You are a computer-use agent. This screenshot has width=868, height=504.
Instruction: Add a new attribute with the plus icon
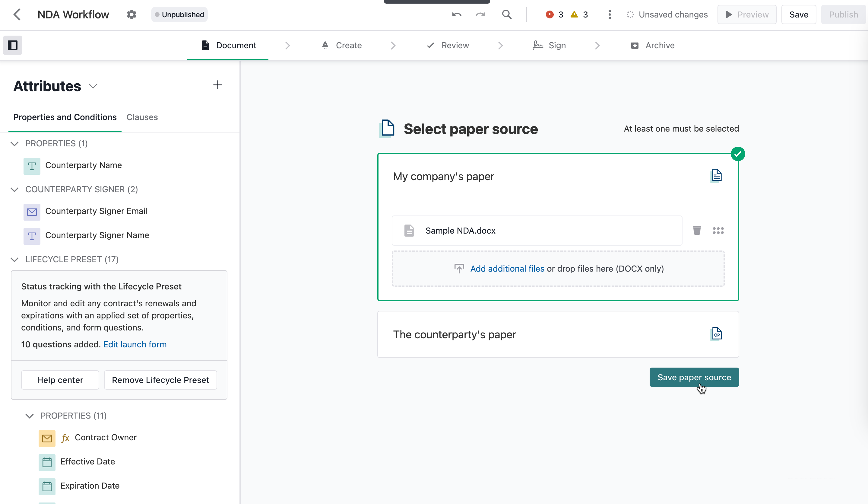point(217,85)
